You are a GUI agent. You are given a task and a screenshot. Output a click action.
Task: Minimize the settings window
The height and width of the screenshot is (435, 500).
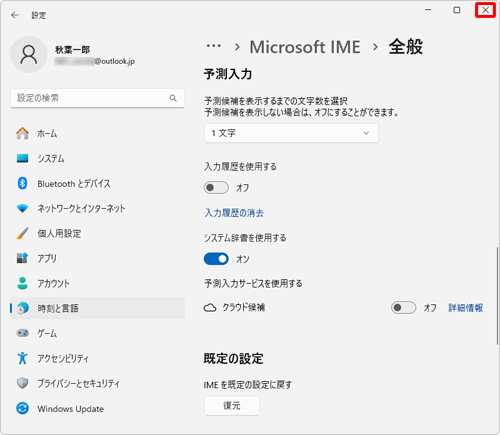pos(428,10)
